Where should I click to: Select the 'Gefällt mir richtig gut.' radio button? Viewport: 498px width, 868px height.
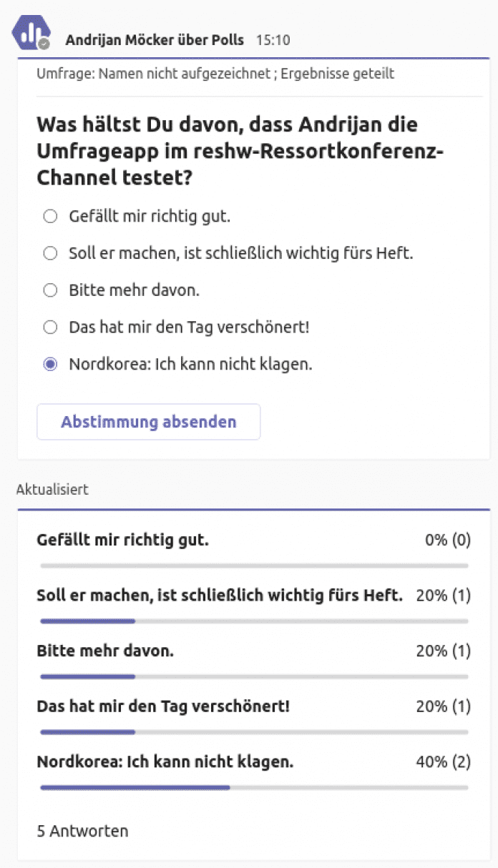coord(50,216)
